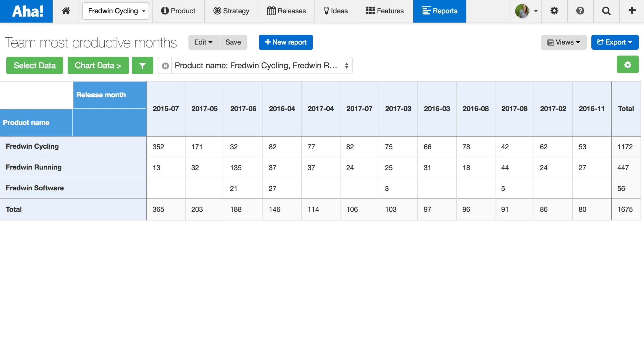Open the green report settings gear button
This screenshot has width=644, height=342.
click(628, 65)
